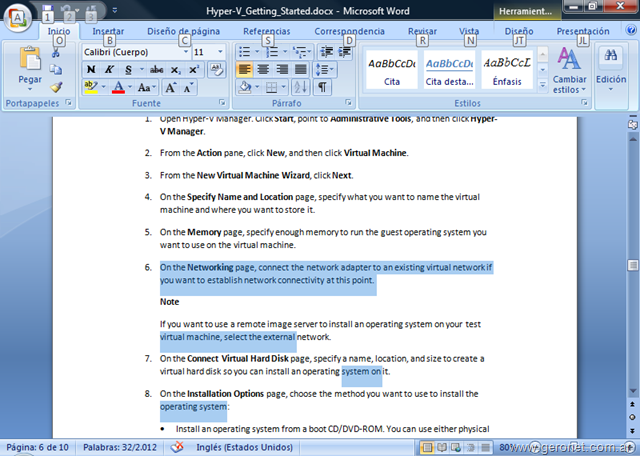Open the Edición menu
The width and height of the screenshot is (640, 456).
(x=611, y=70)
